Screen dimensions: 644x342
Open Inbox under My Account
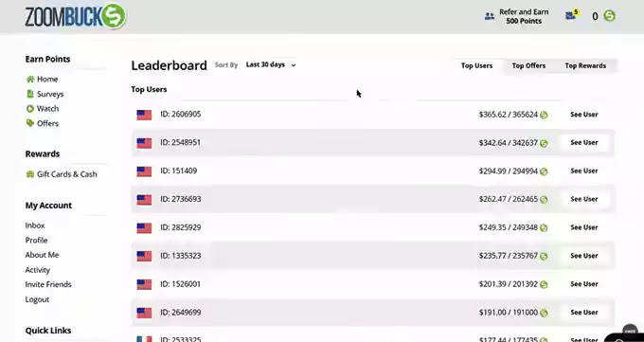(35, 225)
